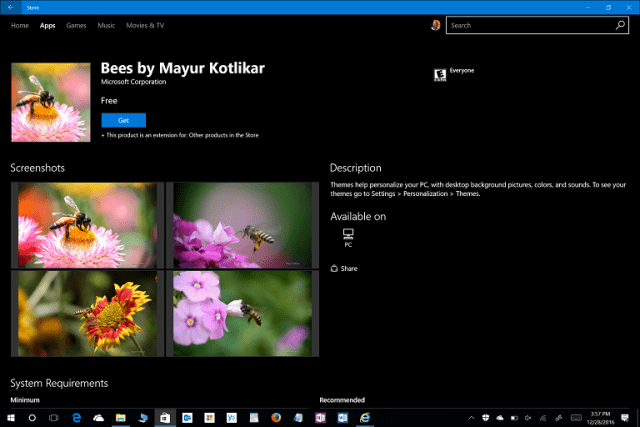Open screenshot of bee on red-yellow flower
The height and width of the screenshot is (427, 640).
point(87,314)
